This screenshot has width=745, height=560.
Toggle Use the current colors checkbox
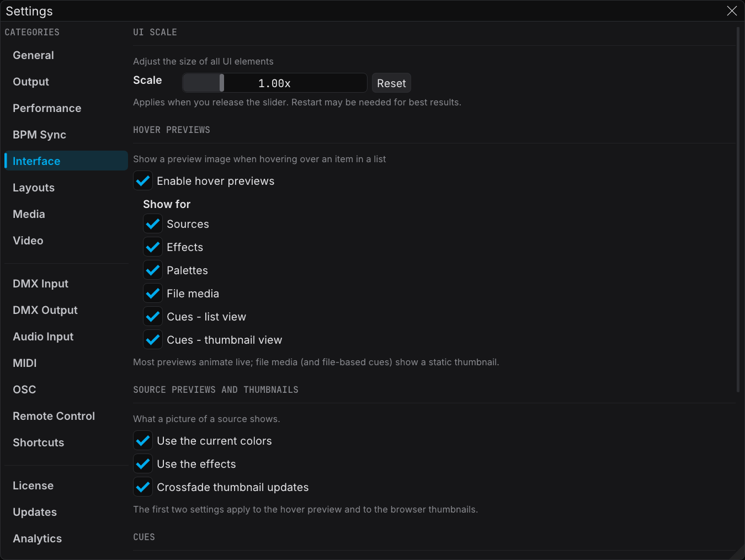(143, 441)
